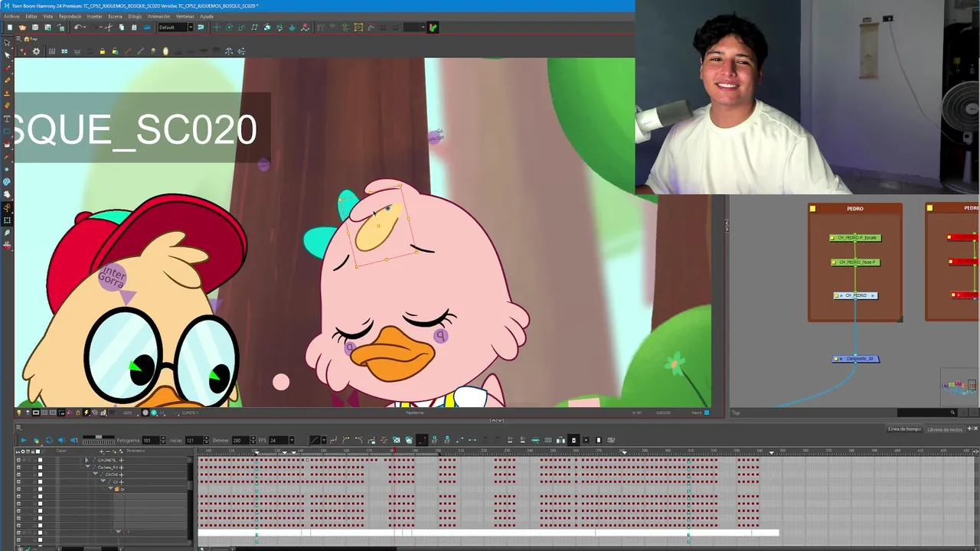Step the Fotograma frame value spinner
Viewport: 980px width, 551px height.
pos(164,440)
